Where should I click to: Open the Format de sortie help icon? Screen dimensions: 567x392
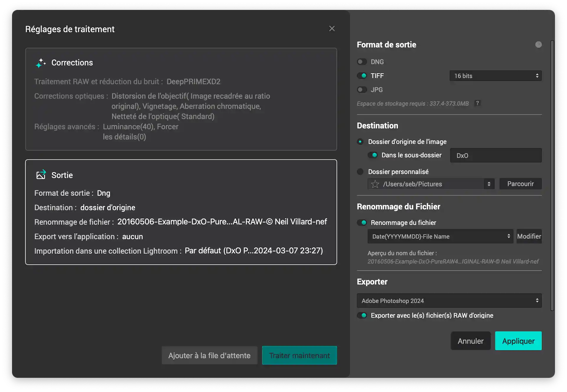[x=538, y=45]
